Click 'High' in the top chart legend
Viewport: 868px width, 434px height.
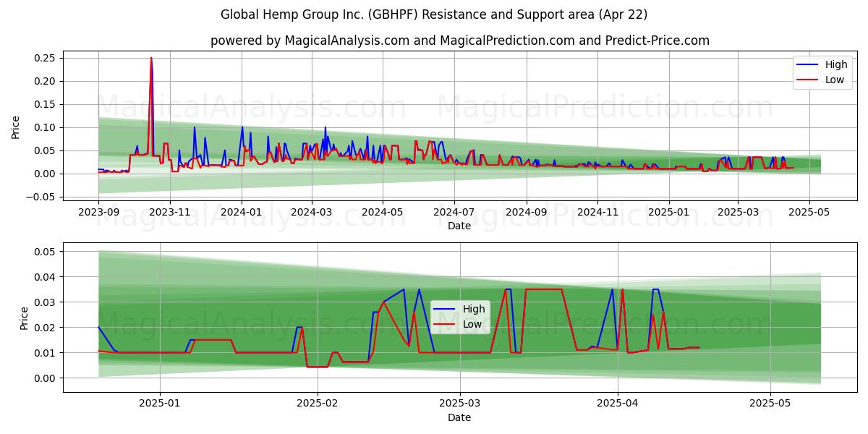[x=836, y=64]
